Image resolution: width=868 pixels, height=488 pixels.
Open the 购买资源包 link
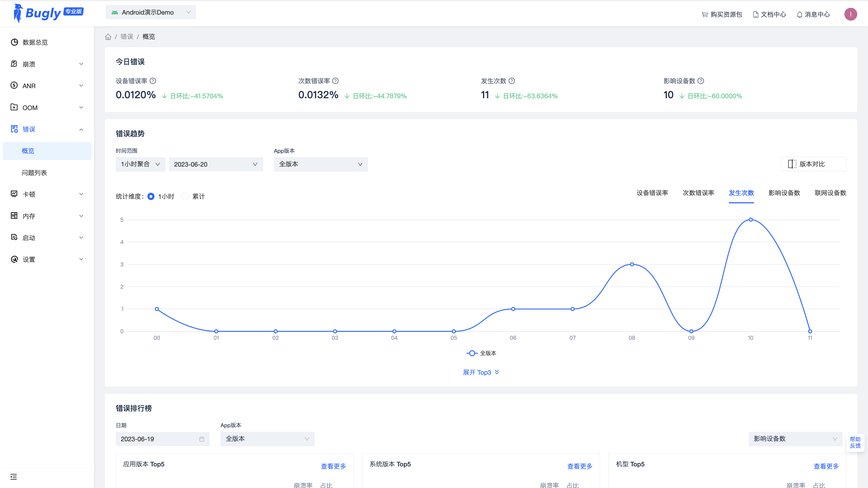722,15
